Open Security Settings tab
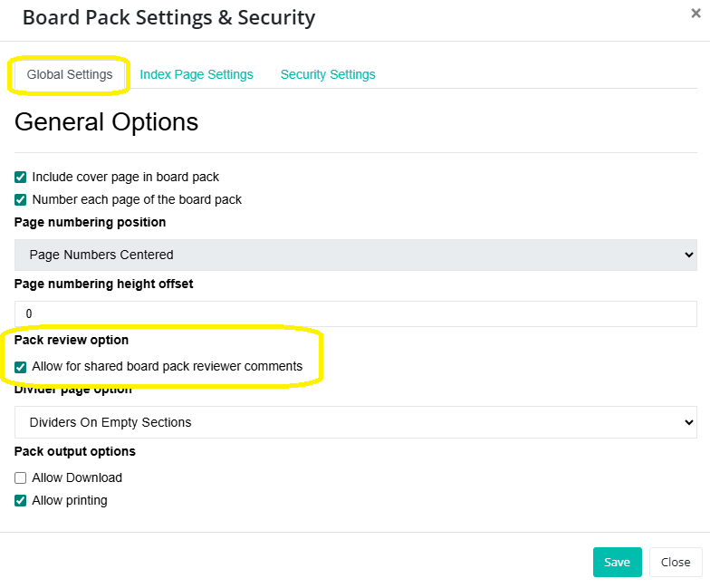710x588 pixels. click(328, 74)
